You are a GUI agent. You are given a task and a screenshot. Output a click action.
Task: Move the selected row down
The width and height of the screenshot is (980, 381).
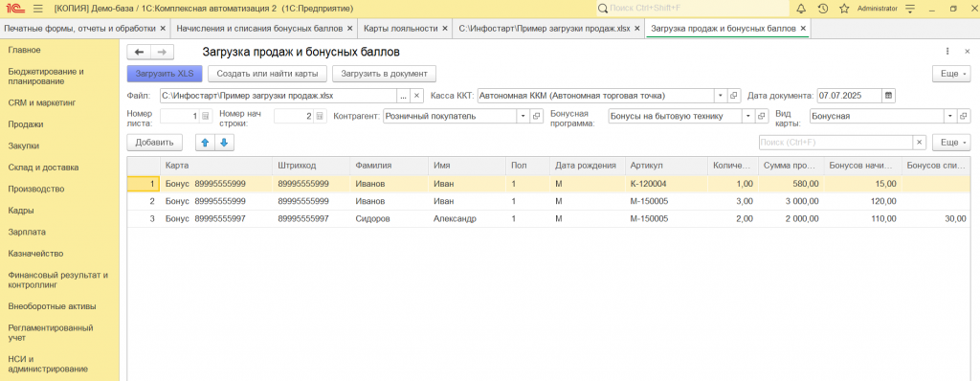224,143
